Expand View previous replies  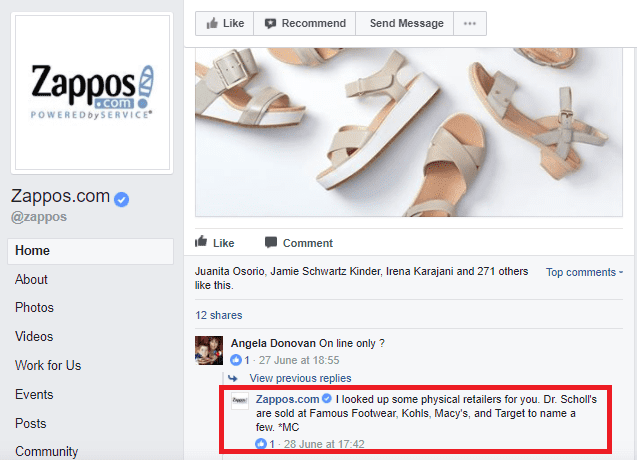[300, 378]
